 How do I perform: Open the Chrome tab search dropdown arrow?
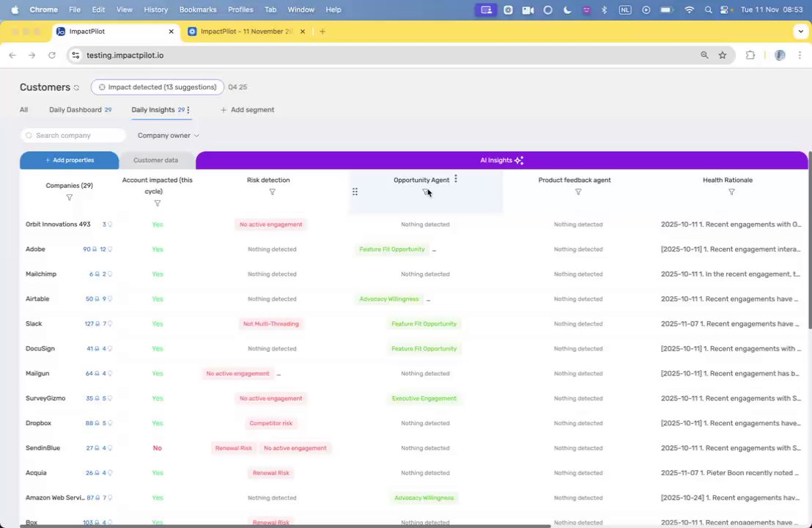pyautogui.click(x=800, y=32)
